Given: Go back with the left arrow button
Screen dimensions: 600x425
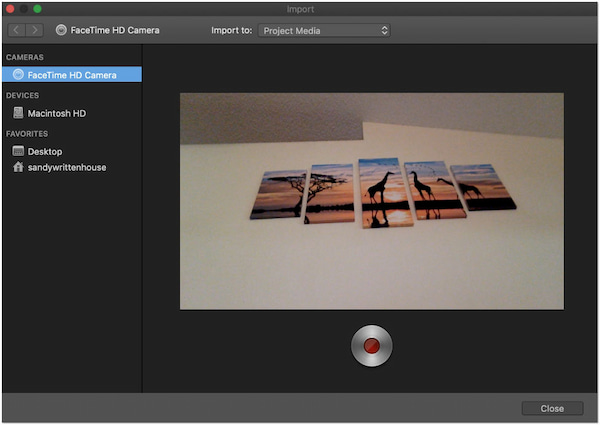Looking at the screenshot, I should [x=16, y=30].
